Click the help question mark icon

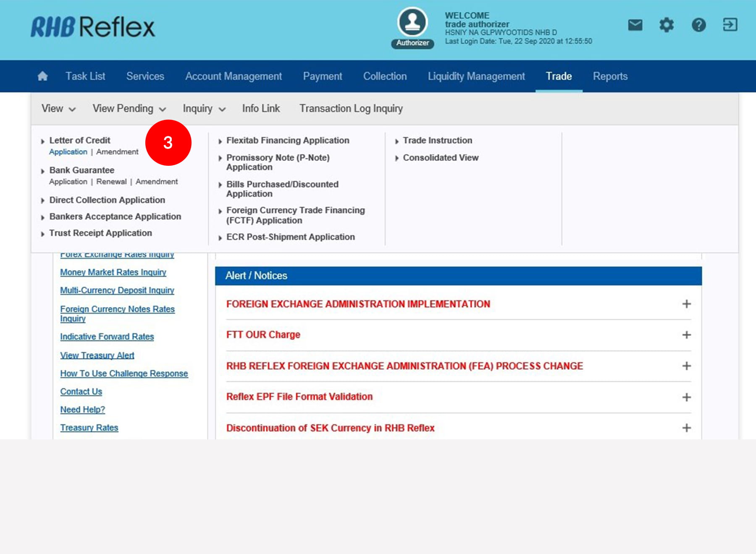coord(698,25)
